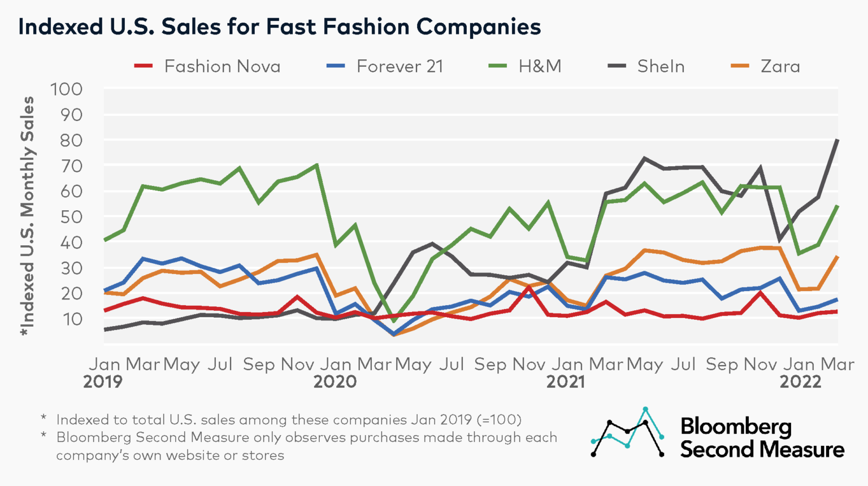Click the green H&M legend swatch
The height and width of the screenshot is (486, 868).
pyautogui.click(x=498, y=66)
